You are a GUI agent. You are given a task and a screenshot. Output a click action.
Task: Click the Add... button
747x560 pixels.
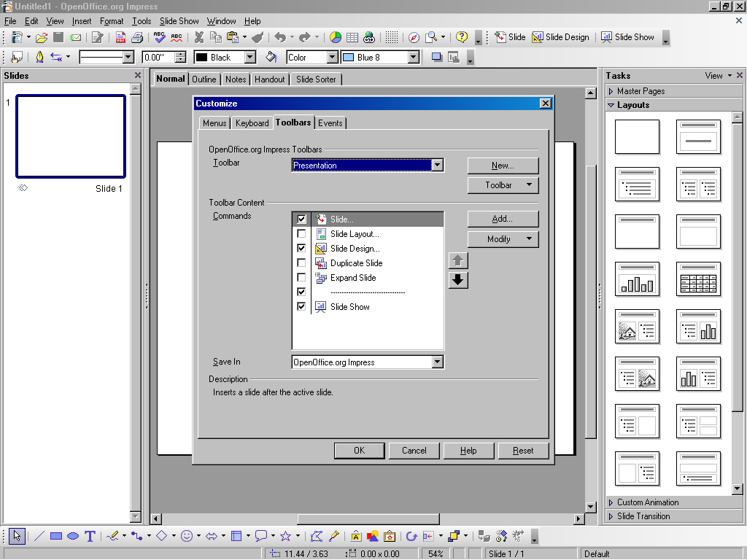pos(503,219)
